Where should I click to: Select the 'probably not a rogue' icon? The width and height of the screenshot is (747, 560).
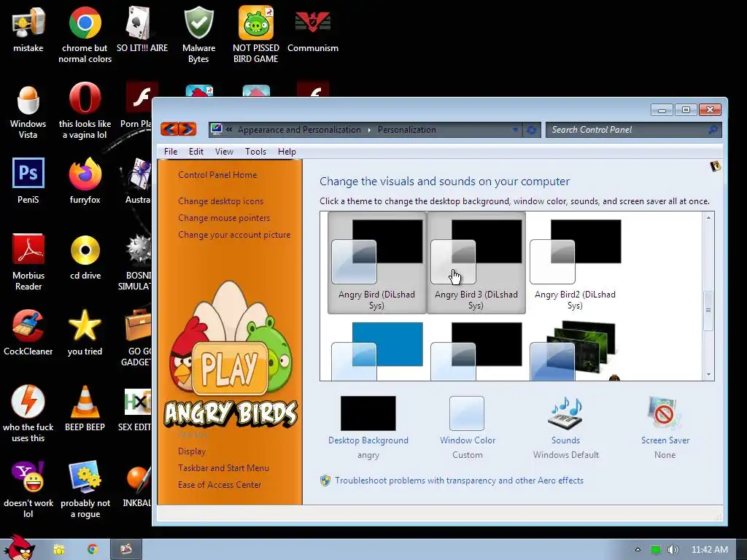coord(85,489)
